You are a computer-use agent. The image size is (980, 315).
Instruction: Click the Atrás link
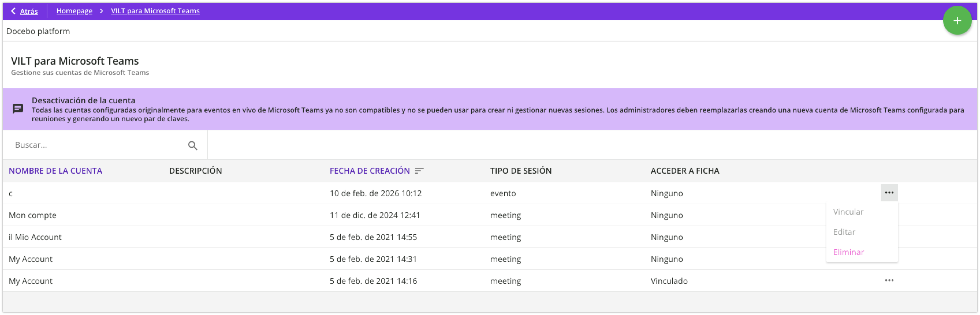click(29, 11)
